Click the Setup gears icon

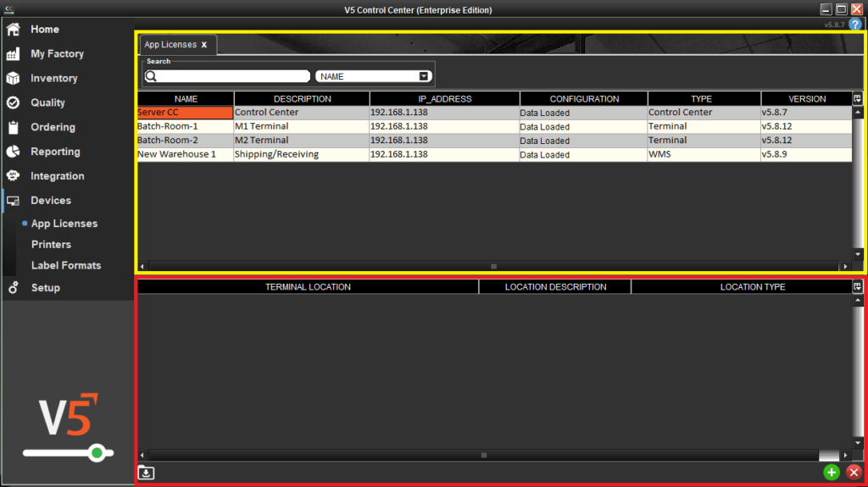[13, 288]
